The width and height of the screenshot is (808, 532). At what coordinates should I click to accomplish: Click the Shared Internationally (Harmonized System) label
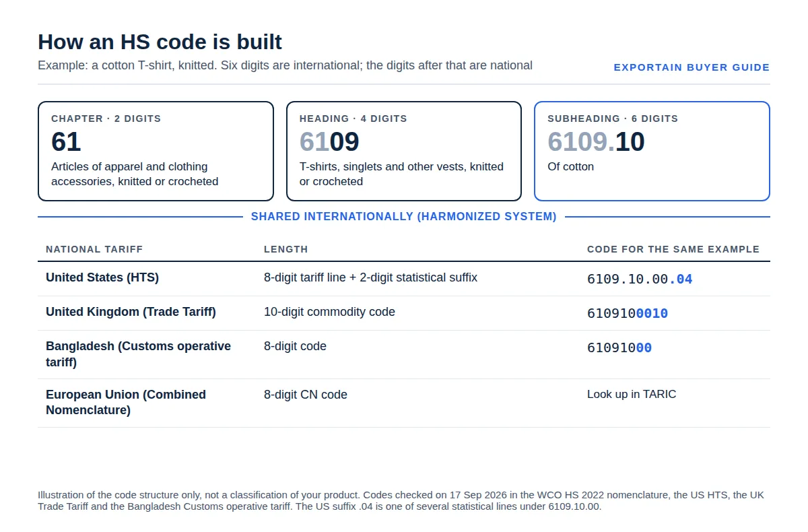click(404, 217)
